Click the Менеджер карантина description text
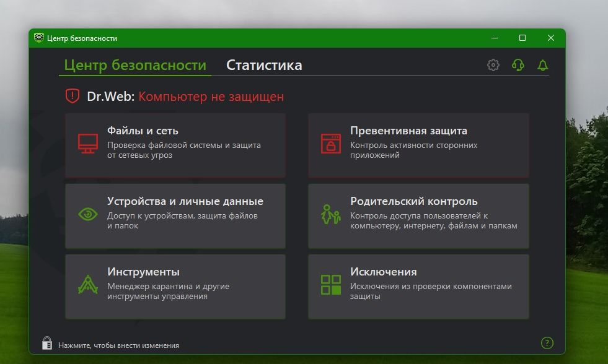Screen dimensions: 608x364 point(169,291)
